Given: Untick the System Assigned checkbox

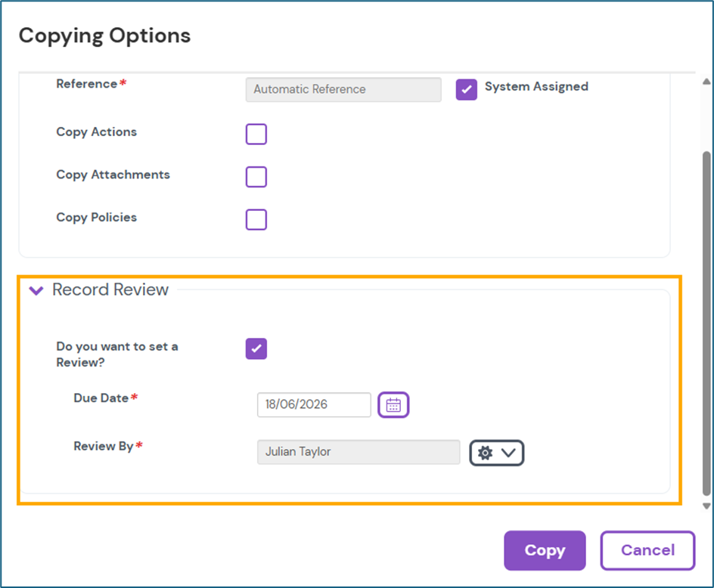Looking at the screenshot, I should 466,89.
